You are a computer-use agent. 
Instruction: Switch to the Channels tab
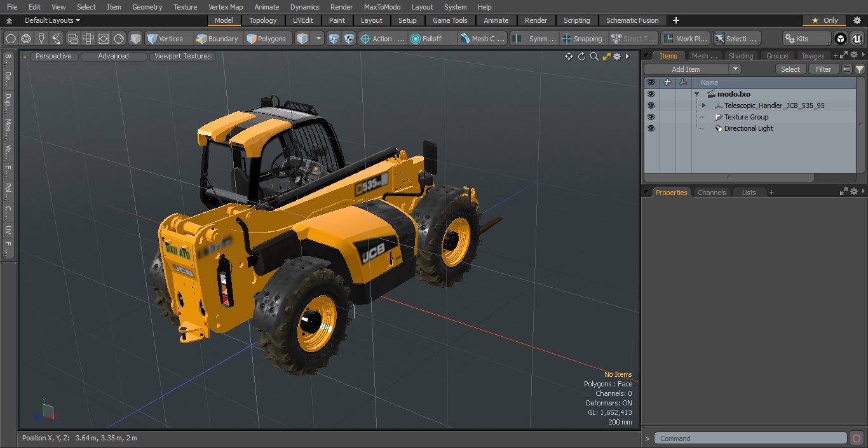pos(712,193)
